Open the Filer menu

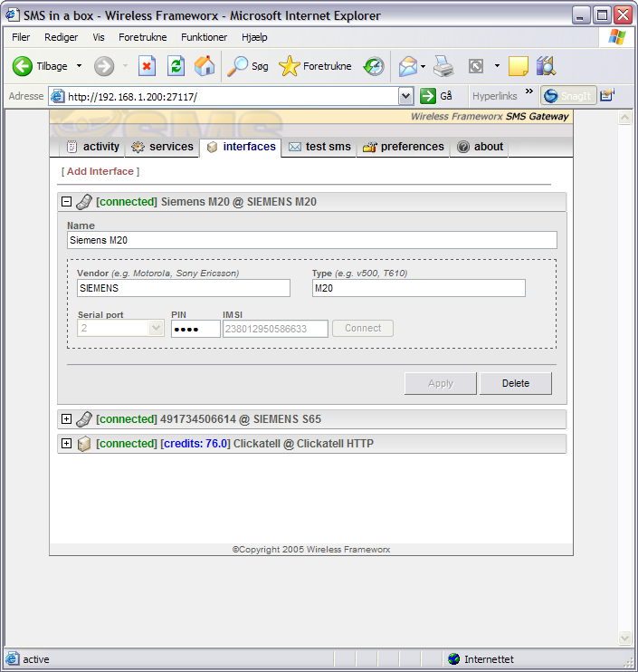point(21,37)
